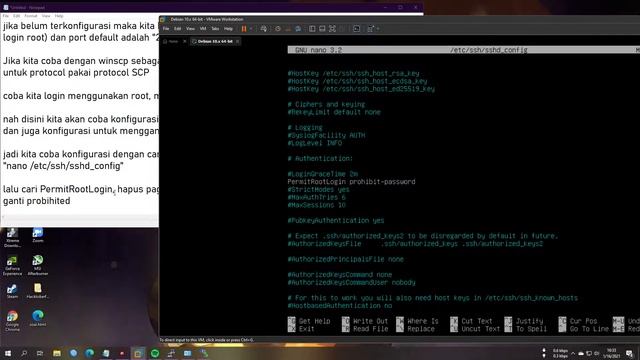Toggle the VMware thumbnail bar icon
640x360 pixels.
tap(322, 29)
